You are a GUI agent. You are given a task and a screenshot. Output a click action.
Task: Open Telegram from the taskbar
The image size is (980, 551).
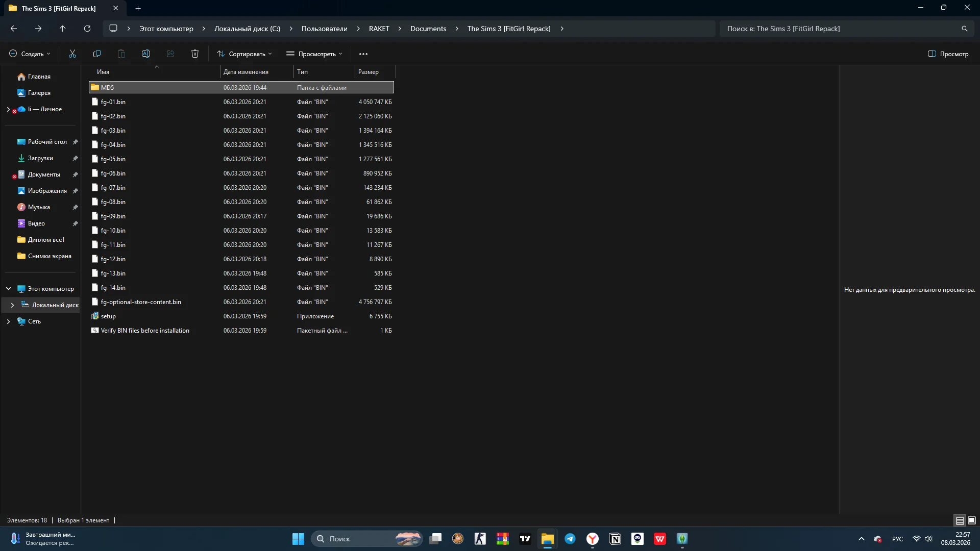click(570, 539)
